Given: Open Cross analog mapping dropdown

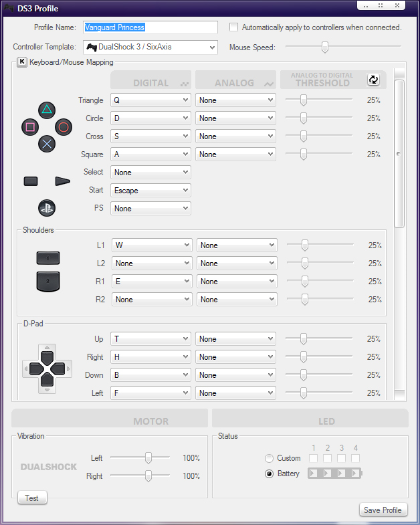Looking at the screenshot, I should click(x=236, y=136).
